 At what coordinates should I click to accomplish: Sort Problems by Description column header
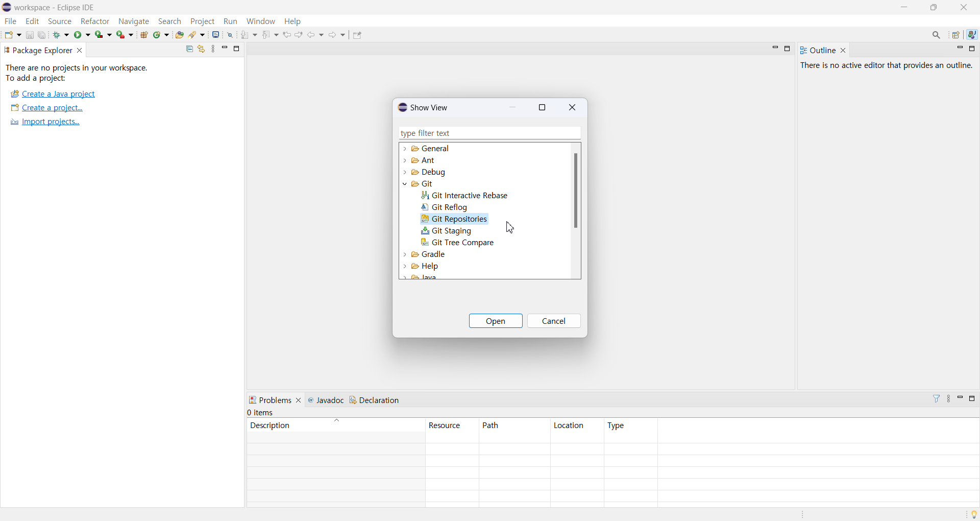(x=336, y=426)
